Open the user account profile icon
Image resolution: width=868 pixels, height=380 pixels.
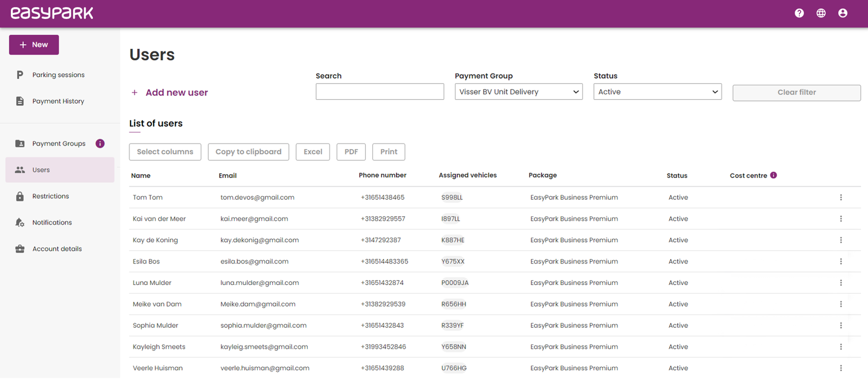[842, 13]
